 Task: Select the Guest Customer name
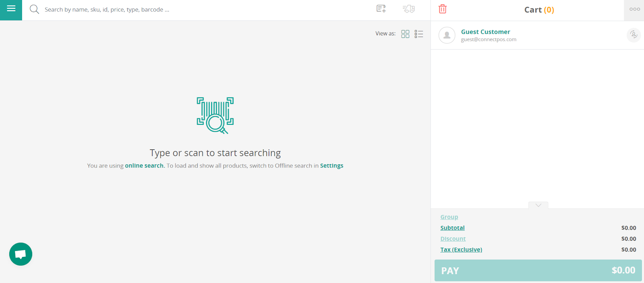485,32
